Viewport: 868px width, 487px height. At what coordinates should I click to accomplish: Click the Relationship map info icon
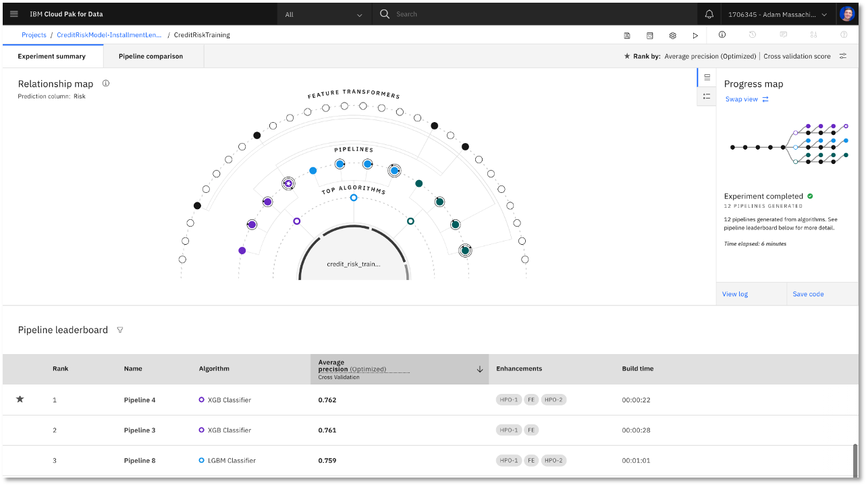pos(106,84)
